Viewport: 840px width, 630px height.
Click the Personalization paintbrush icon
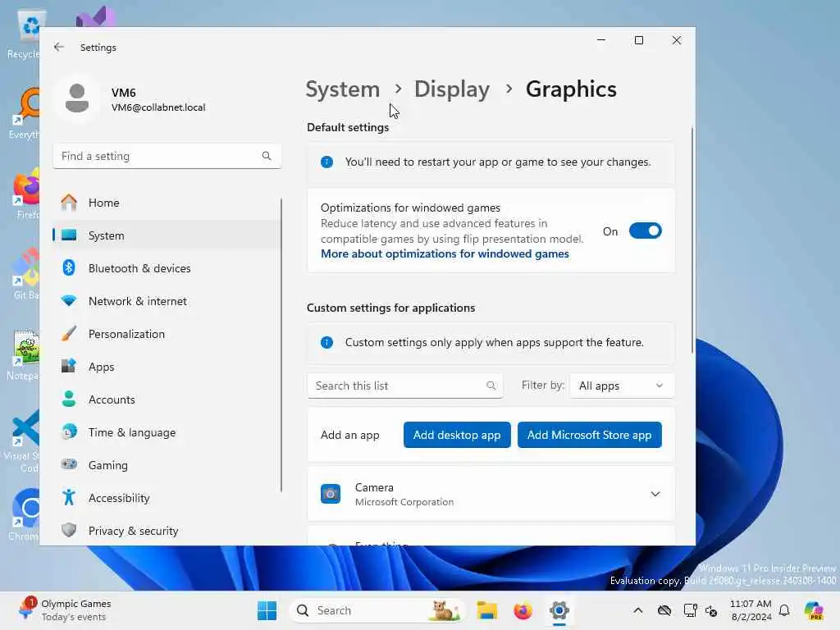(x=69, y=334)
